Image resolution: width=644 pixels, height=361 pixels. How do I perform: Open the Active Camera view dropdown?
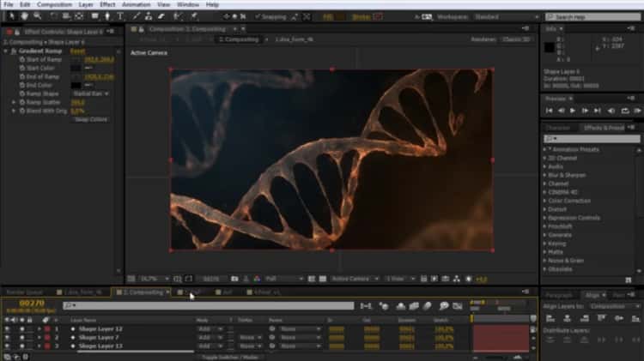point(355,279)
